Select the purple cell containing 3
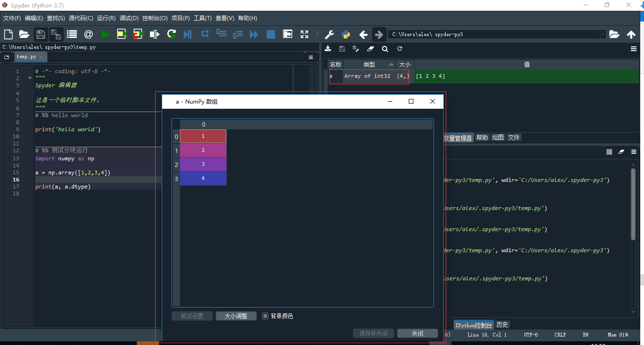Screen dimensions: 644x345 (203, 165)
